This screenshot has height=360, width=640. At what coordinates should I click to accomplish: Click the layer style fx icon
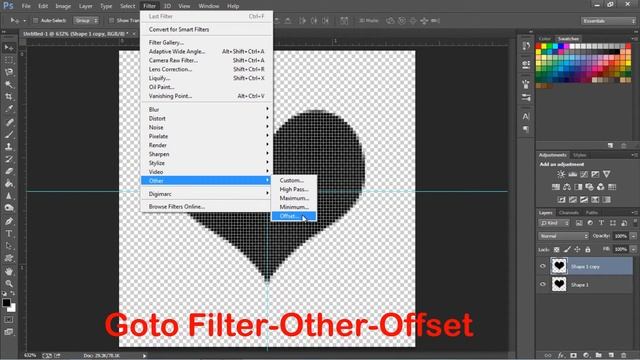coord(561,356)
